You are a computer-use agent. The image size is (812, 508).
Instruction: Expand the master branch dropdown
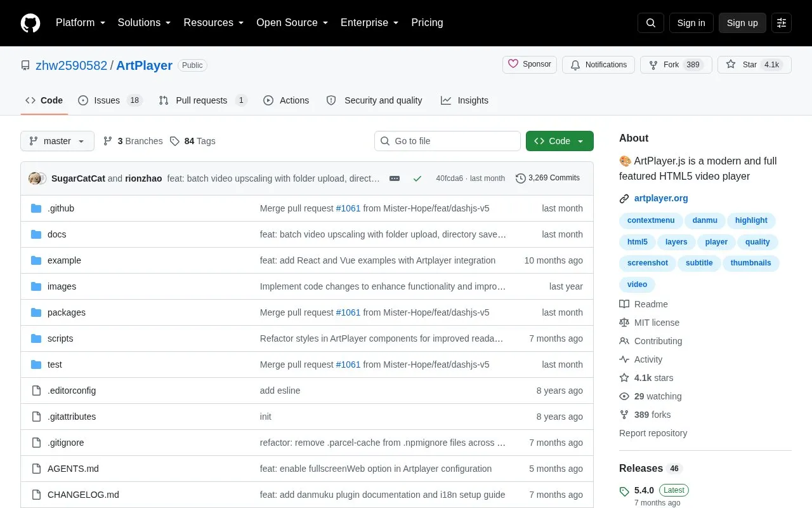click(57, 141)
